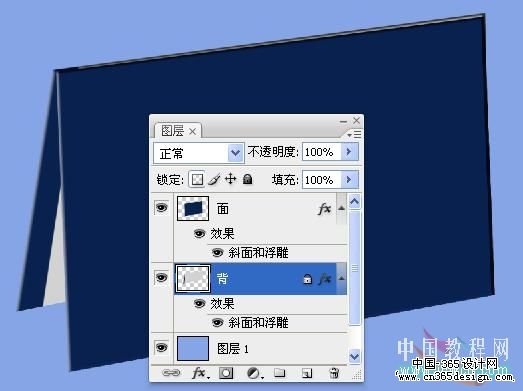Click the fill 100% input field

[x=322, y=180]
